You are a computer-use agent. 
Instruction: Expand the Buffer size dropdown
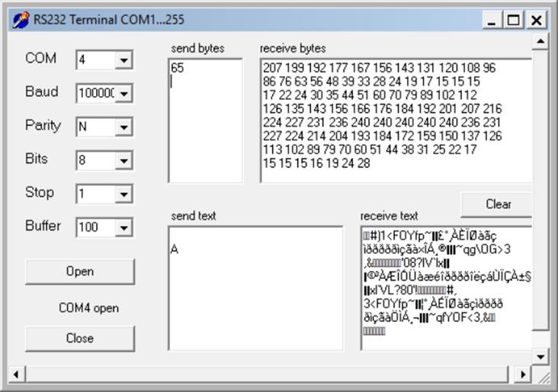click(123, 228)
